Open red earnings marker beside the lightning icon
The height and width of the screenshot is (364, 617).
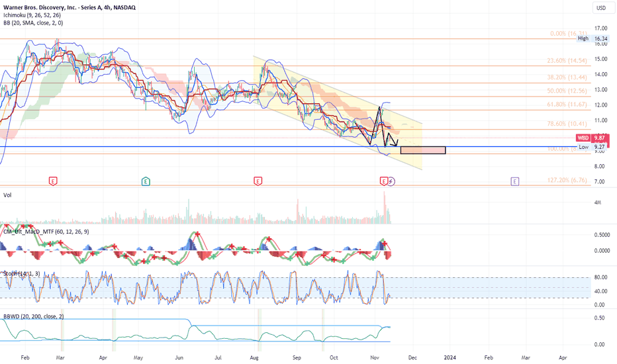[384, 181]
